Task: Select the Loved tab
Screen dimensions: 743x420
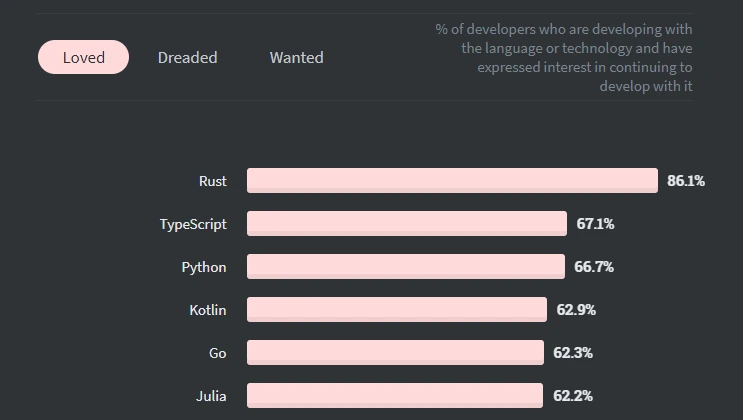Action: pos(84,57)
